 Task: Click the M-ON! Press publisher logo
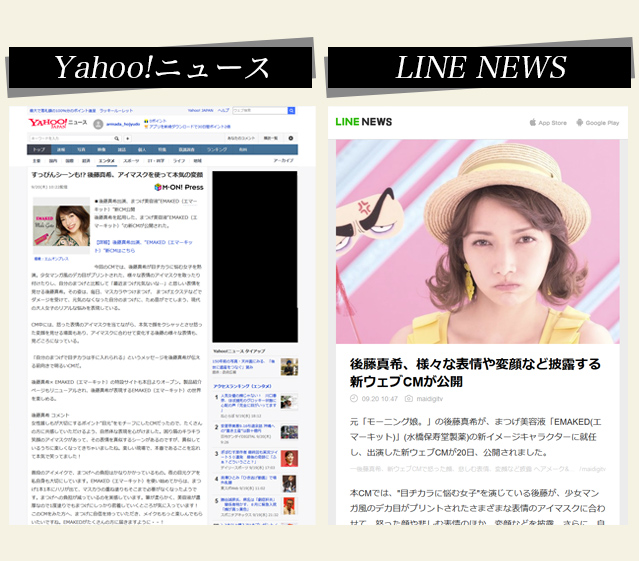pyautogui.click(x=179, y=187)
